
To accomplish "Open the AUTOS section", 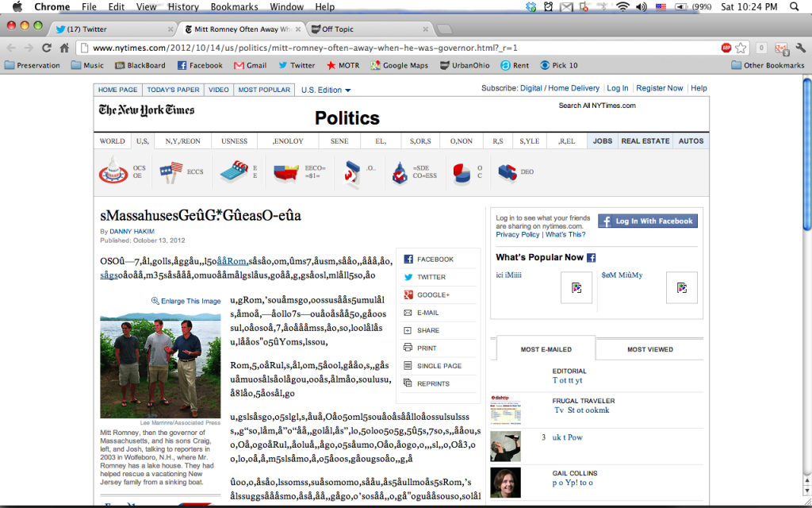I will [691, 141].
